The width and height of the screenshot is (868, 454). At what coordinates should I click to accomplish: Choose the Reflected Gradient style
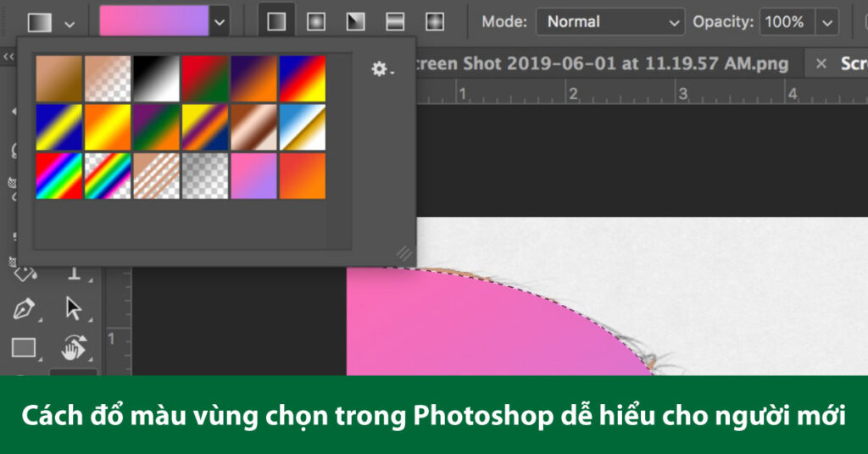395,21
